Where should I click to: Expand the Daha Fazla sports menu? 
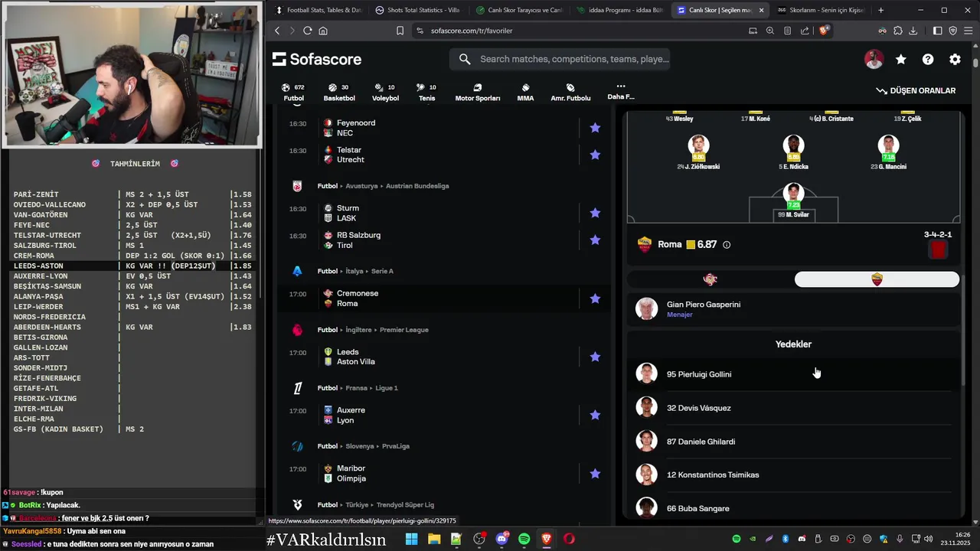coord(621,91)
